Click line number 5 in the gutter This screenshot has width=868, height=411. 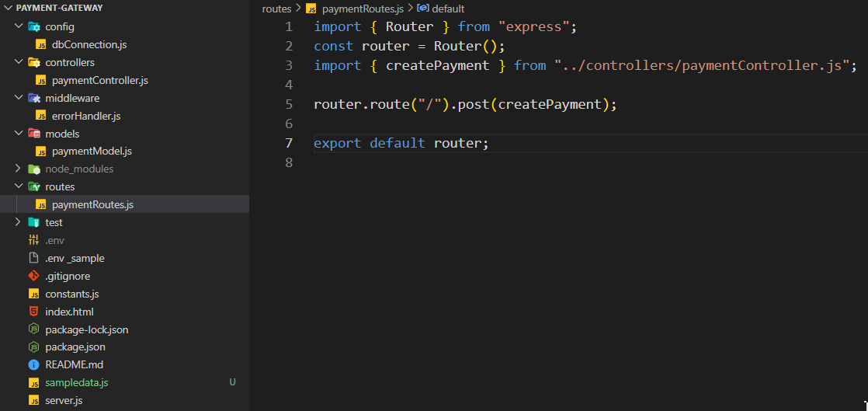click(x=288, y=104)
